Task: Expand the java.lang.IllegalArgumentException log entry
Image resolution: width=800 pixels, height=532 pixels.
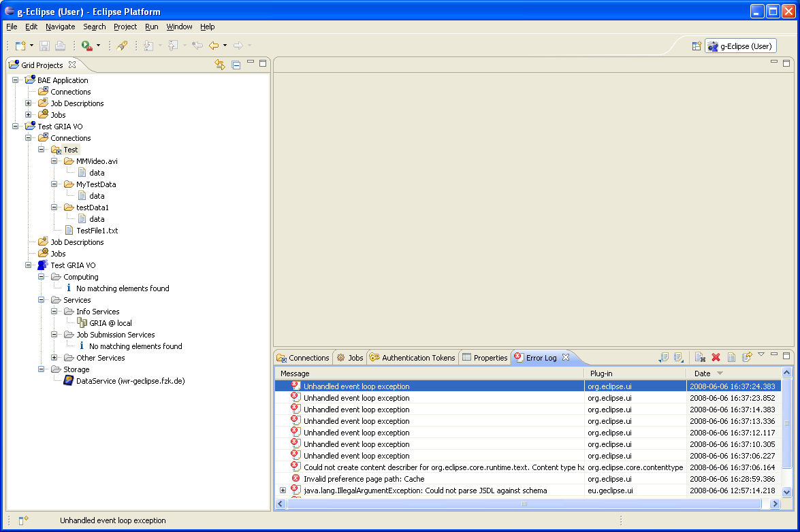Action: pyautogui.click(x=283, y=491)
